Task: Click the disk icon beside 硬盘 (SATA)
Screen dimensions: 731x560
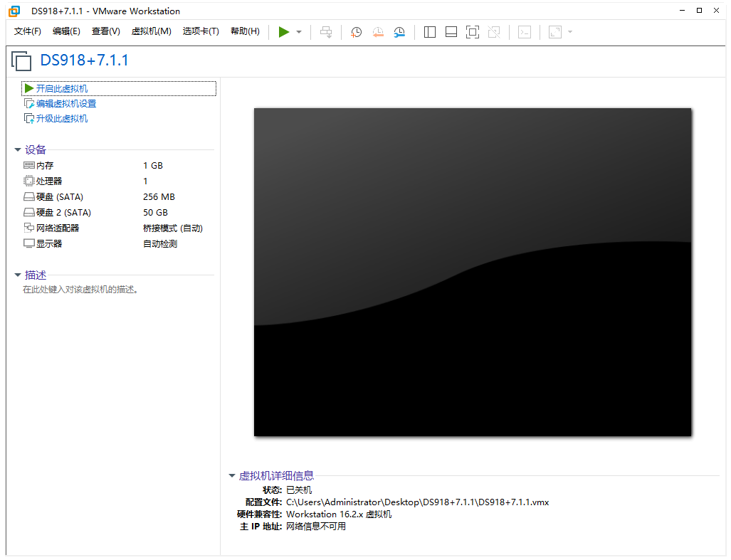Action: coord(29,196)
